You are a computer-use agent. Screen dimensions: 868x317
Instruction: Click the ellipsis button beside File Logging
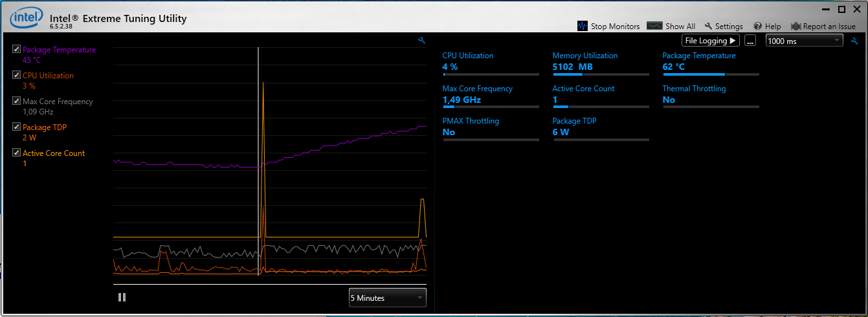750,41
